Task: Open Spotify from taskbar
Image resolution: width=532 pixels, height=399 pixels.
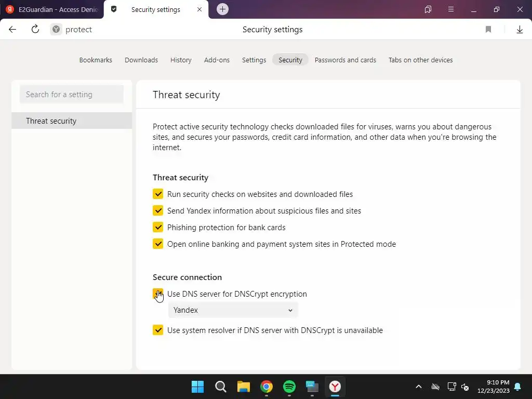Action: pos(289,387)
